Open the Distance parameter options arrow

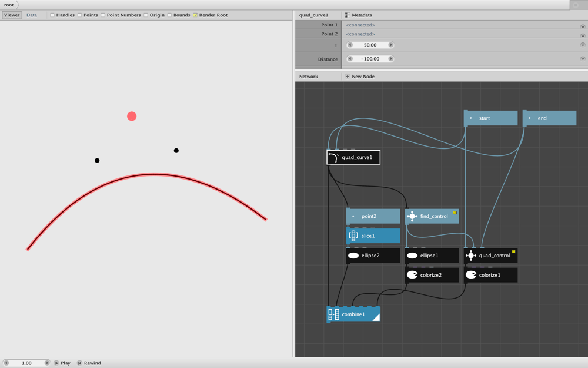click(583, 58)
